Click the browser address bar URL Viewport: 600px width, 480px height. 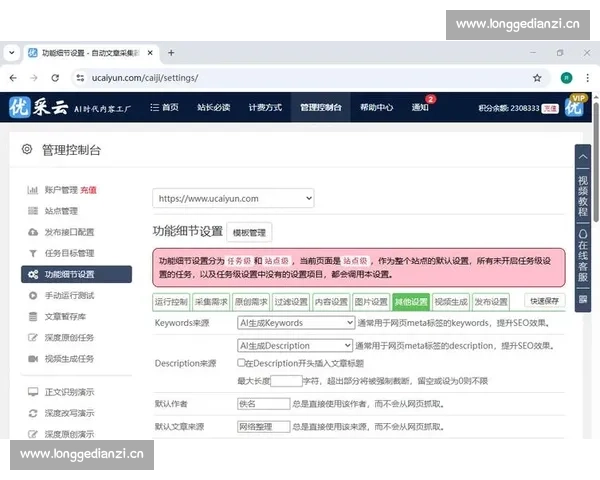click(x=145, y=78)
